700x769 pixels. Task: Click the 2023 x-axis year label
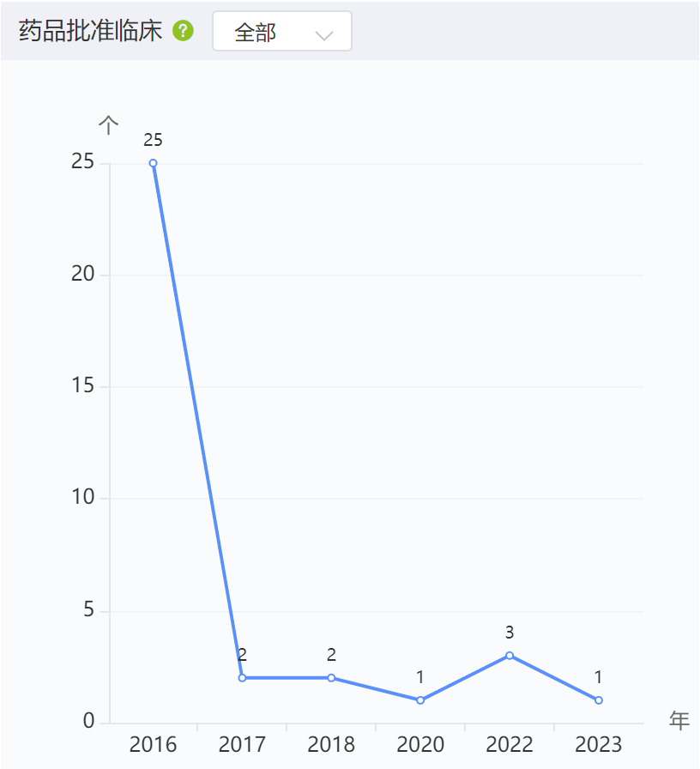[x=599, y=744]
